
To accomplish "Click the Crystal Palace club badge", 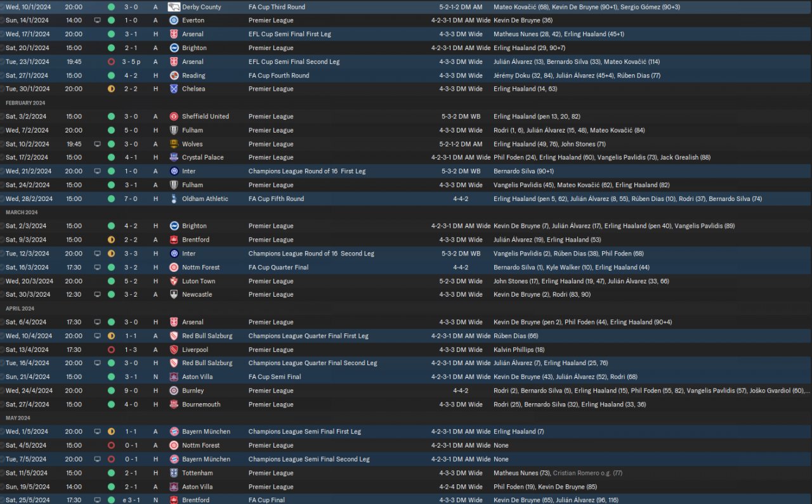I will coord(174,157).
